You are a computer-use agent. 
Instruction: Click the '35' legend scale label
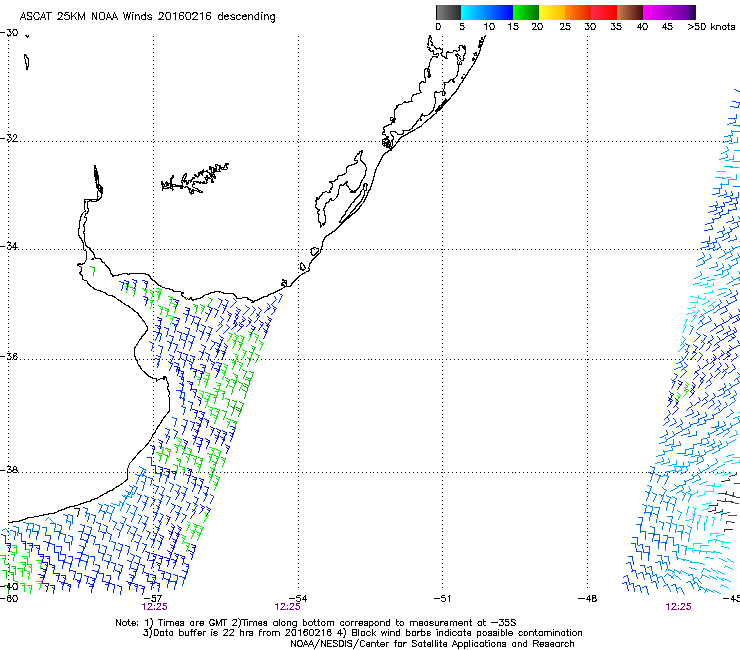(616, 27)
